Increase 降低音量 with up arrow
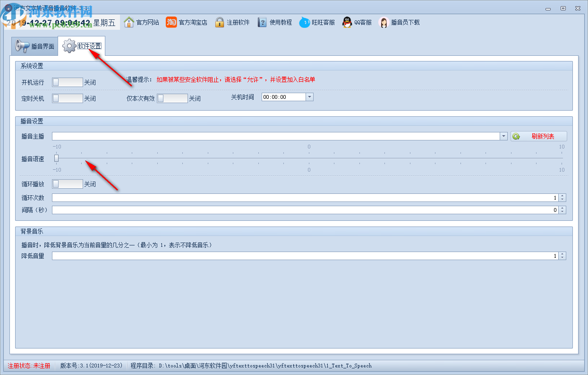588x375 pixels. (562, 254)
